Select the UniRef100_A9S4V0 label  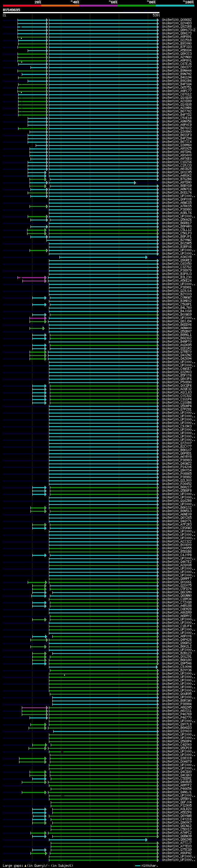177,155
